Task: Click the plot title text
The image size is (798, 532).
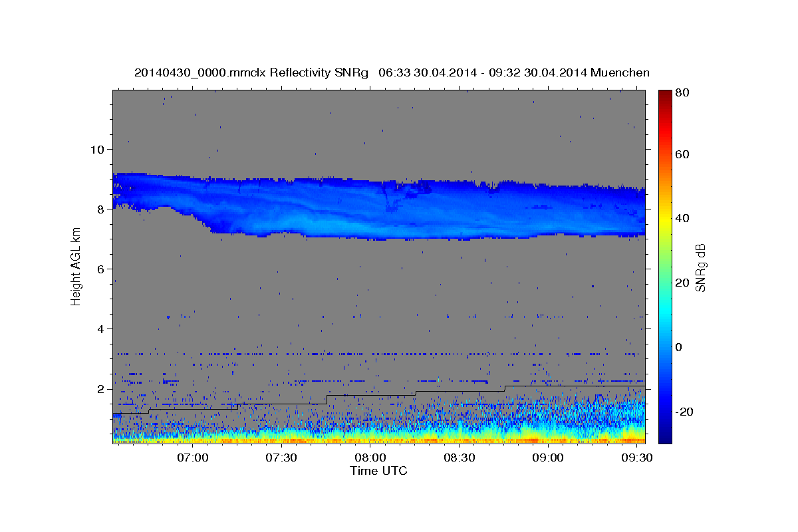Action: point(392,72)
